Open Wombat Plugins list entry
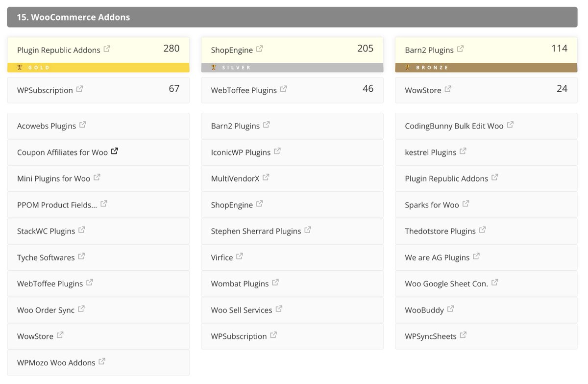Image resolution: width=588 pixels, height=384 pixels. (x=293, y=283)
